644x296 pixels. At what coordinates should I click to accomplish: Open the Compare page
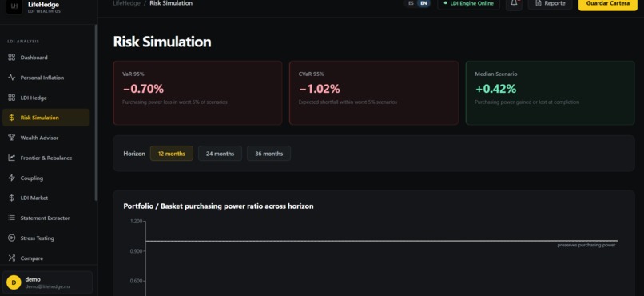(x=46, y=258)
